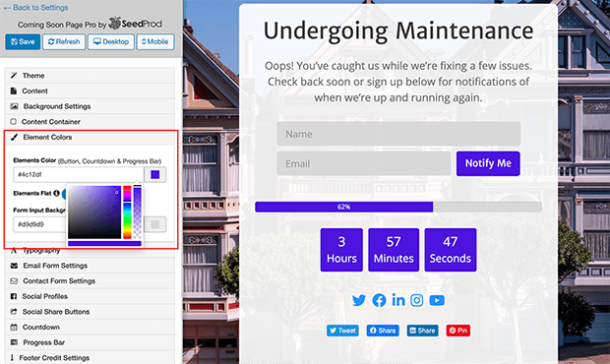Click the Social Share Buttons share icon
The height and width of the screenshot is (364, 610).
tap(14, 312)
